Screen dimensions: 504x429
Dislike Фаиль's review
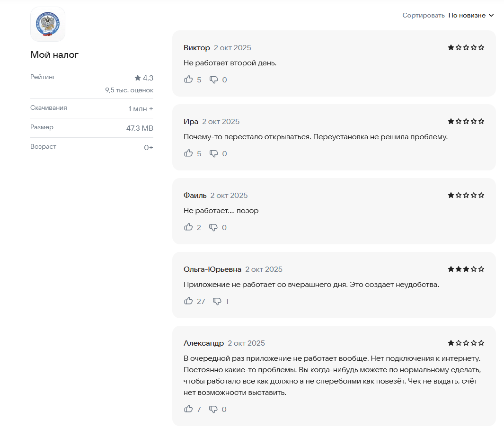[x=214, y=227]
